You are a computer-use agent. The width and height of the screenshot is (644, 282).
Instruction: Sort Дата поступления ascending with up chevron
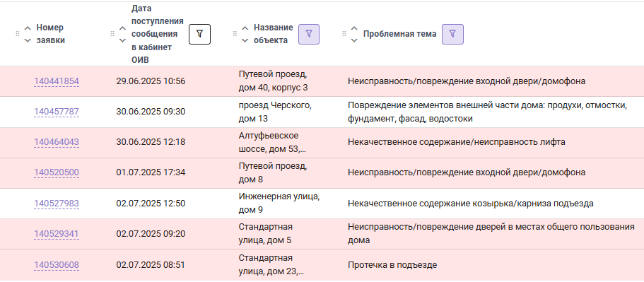(122, 28)
